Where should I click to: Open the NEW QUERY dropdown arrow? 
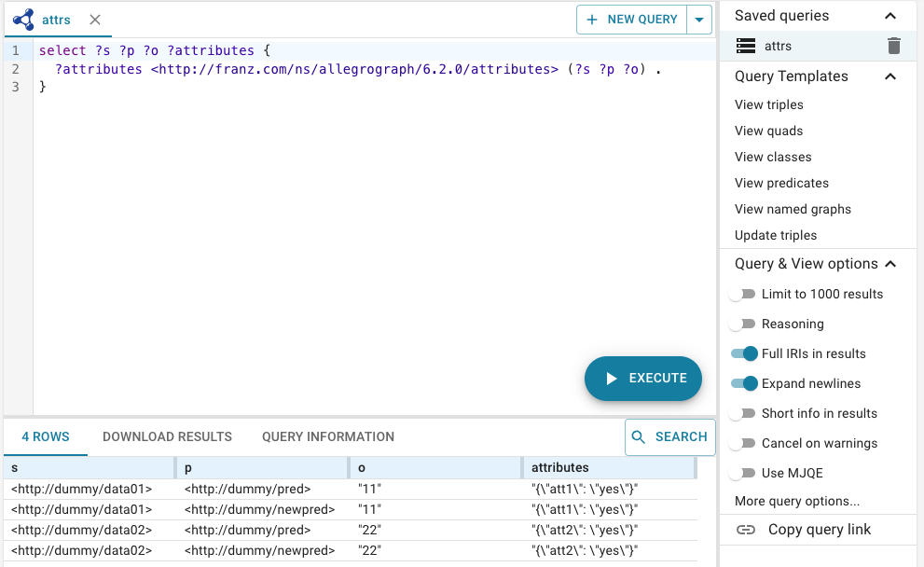700,19
